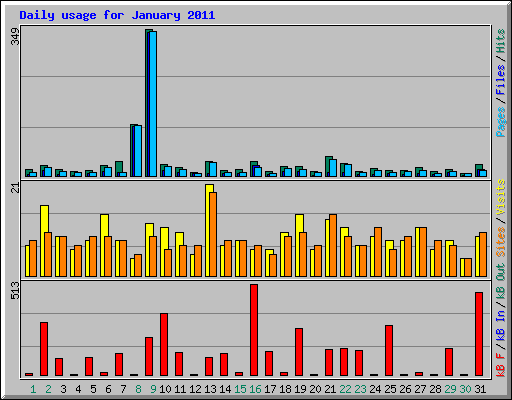The height and width of the screenshot is (400, 512).
Task: Click day label "5" on the x-axis
Action: coord(93,389)
